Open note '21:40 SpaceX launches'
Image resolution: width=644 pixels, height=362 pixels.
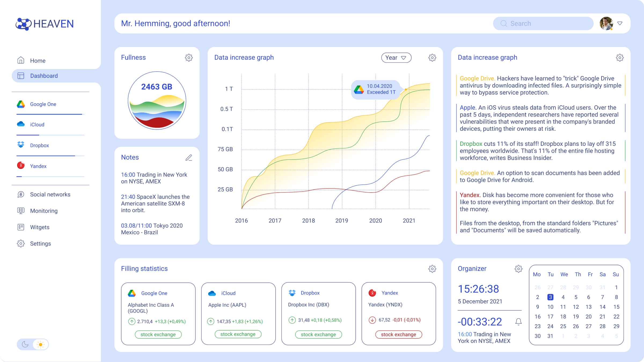155,204
